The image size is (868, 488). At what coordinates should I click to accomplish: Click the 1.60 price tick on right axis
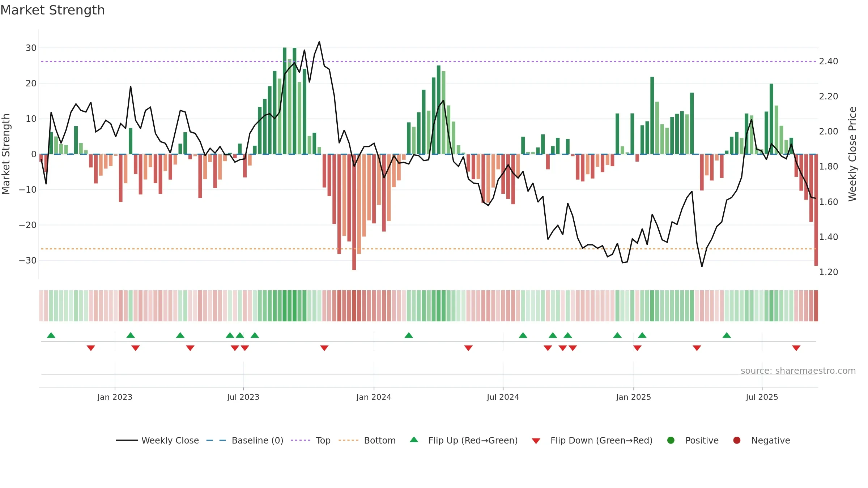(829, 202)
